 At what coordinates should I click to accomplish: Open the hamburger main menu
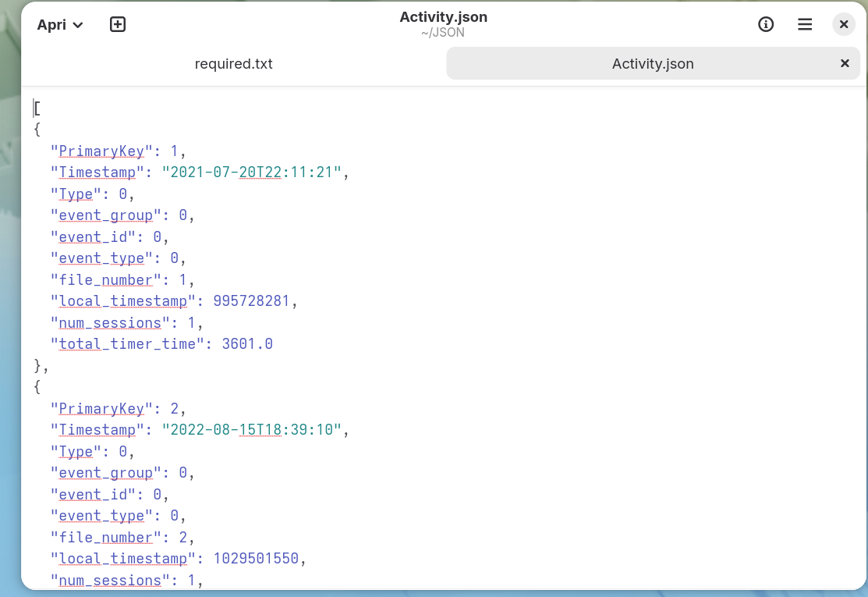pyautogui.click(x=804, y=24)
